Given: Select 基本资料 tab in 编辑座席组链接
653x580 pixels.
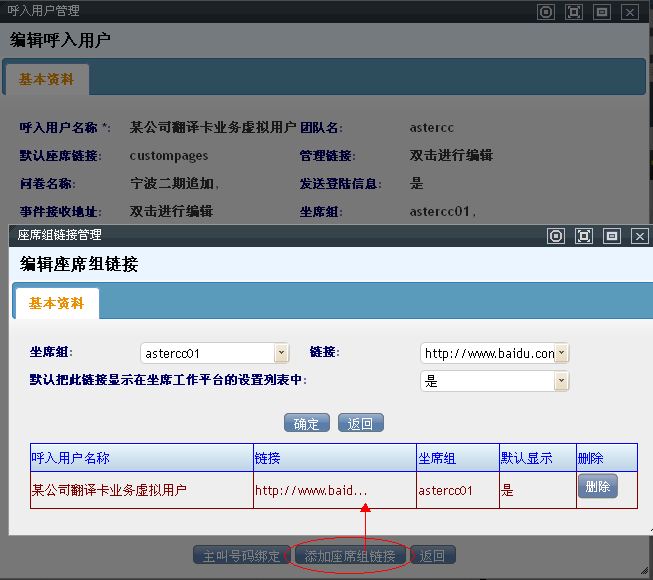Looking at the screenshot, I should click(57, 303).
